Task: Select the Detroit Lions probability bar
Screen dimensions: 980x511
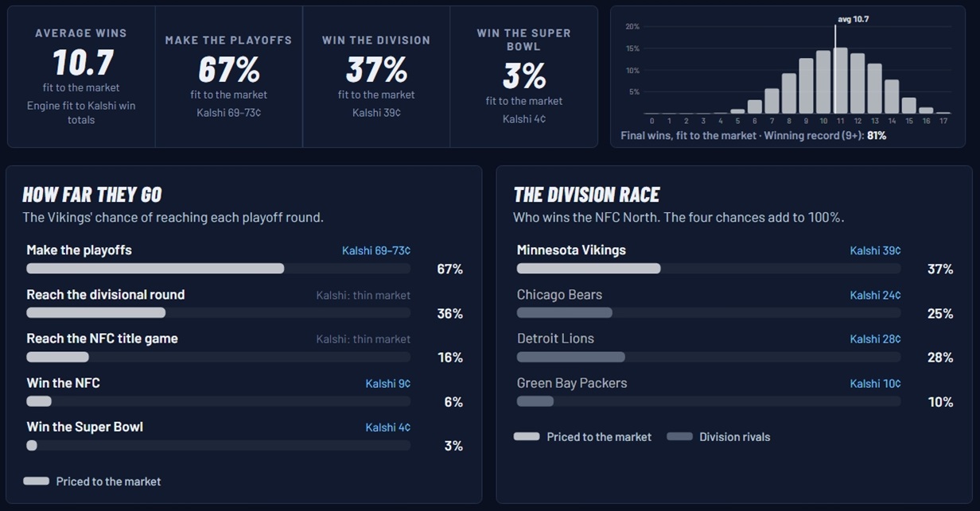Action: coord(709,357)
